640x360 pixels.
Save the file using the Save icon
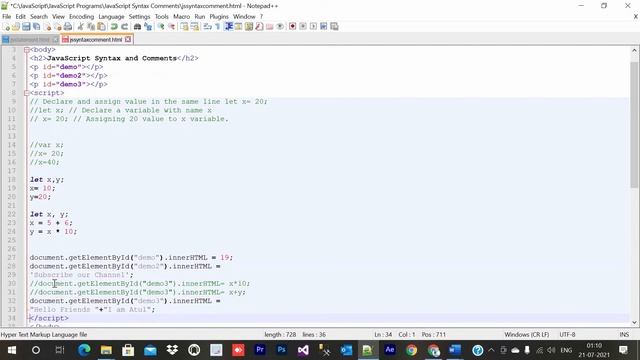tap(26, 27)
